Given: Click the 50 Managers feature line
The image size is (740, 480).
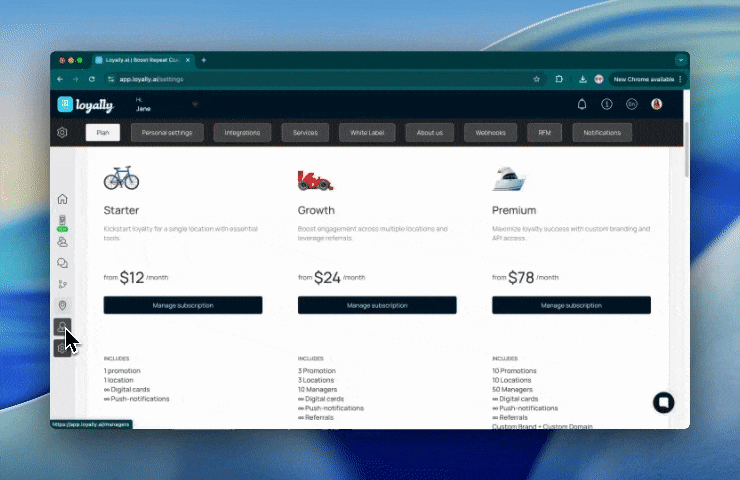Looking at the screenshot, I should [x=512, y=389].
